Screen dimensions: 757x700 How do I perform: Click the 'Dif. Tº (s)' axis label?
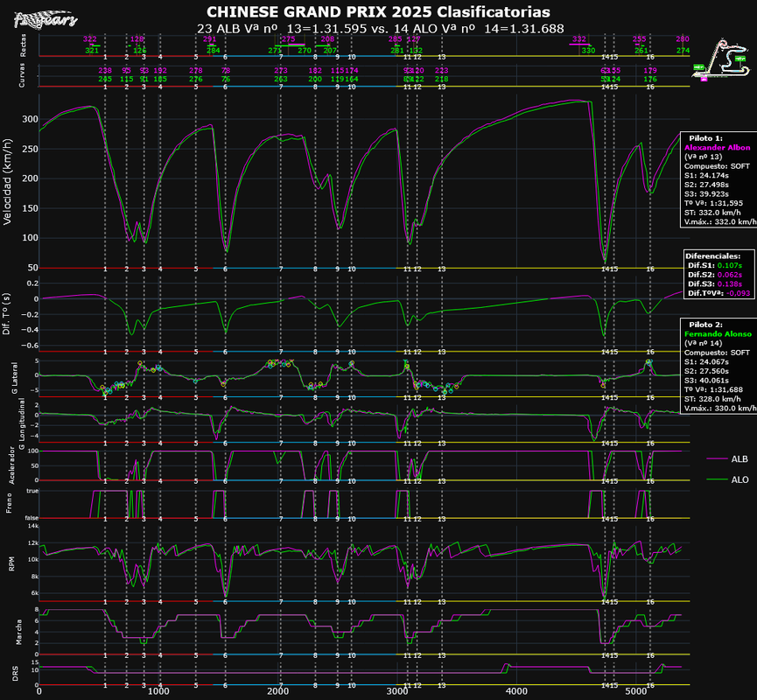pos(6,314)
